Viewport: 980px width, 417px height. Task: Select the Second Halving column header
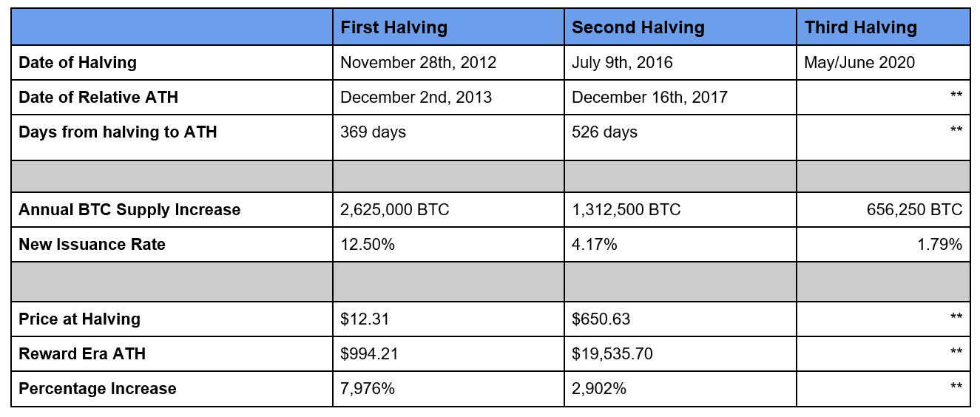point(638,28)
